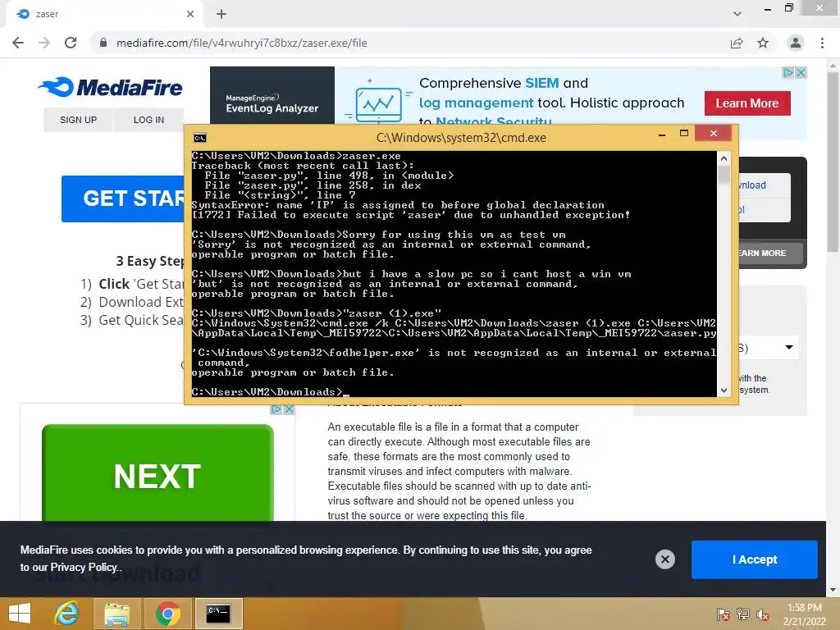Click the network tray icon
The width and height of the screenshot is (840, 630).
click(743, 614)
